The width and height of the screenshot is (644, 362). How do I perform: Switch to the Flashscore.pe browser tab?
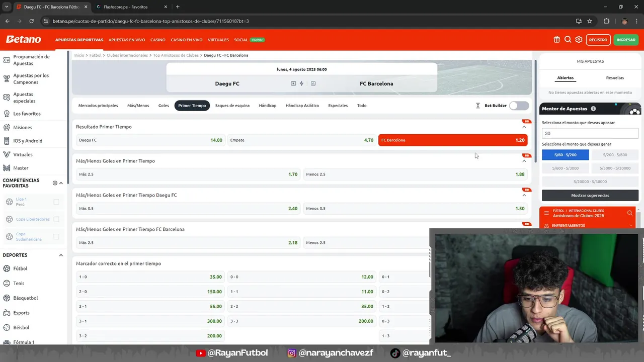(131, 7)
